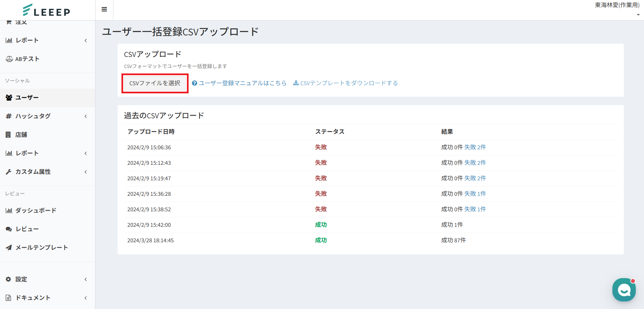Open the 失敗 1件 link for 15:38:52 upload
This screenshot has width=644, height=309.
coord(475,209)
